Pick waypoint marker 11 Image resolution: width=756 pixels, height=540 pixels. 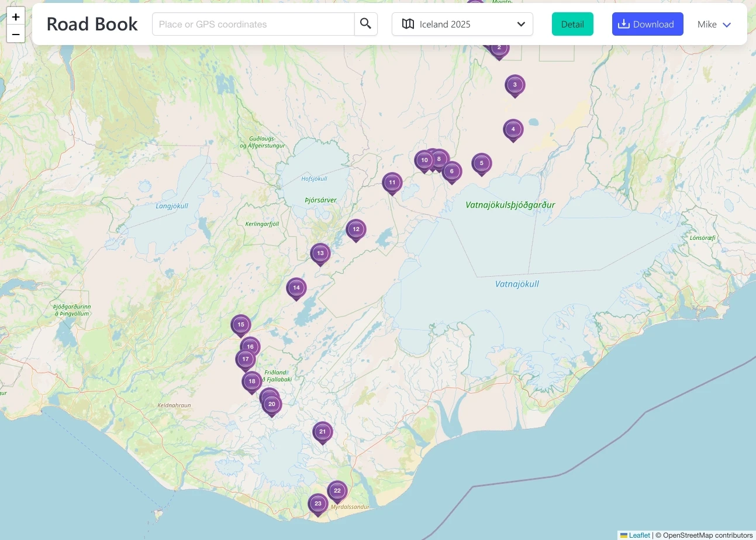tap(392, 182)
